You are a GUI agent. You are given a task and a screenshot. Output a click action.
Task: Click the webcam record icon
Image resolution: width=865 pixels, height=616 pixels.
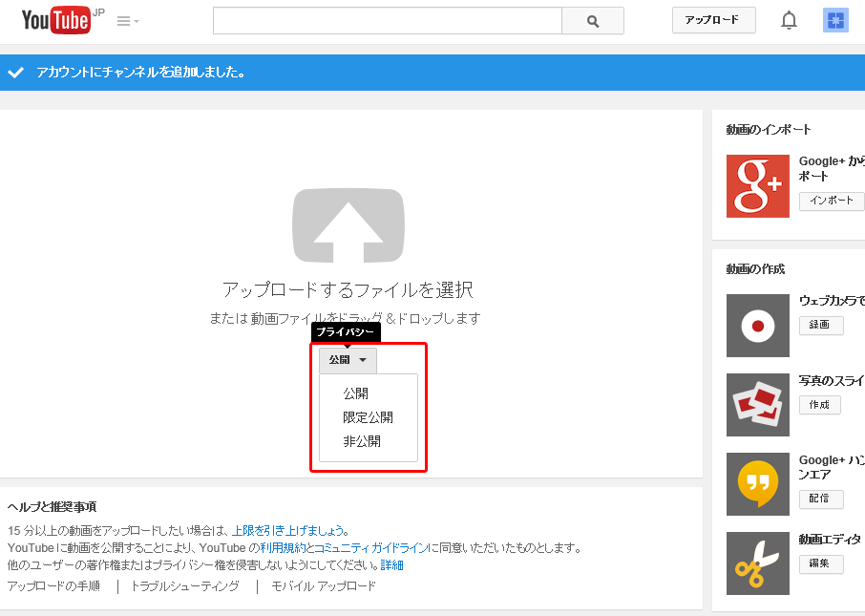[x=757, y=326]
